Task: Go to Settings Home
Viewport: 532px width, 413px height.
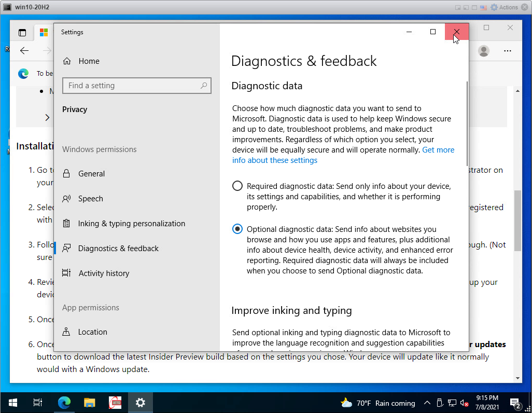Action: 81,61
